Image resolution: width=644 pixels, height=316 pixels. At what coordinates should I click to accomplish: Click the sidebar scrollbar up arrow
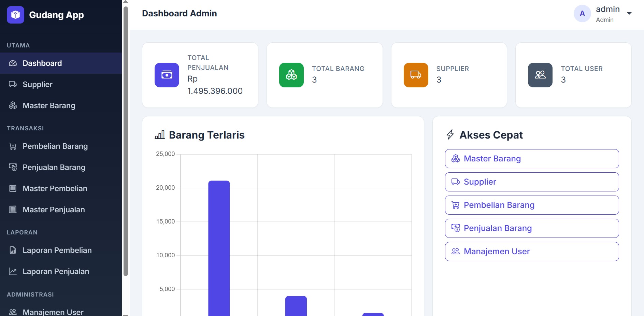tap(126, 2)
